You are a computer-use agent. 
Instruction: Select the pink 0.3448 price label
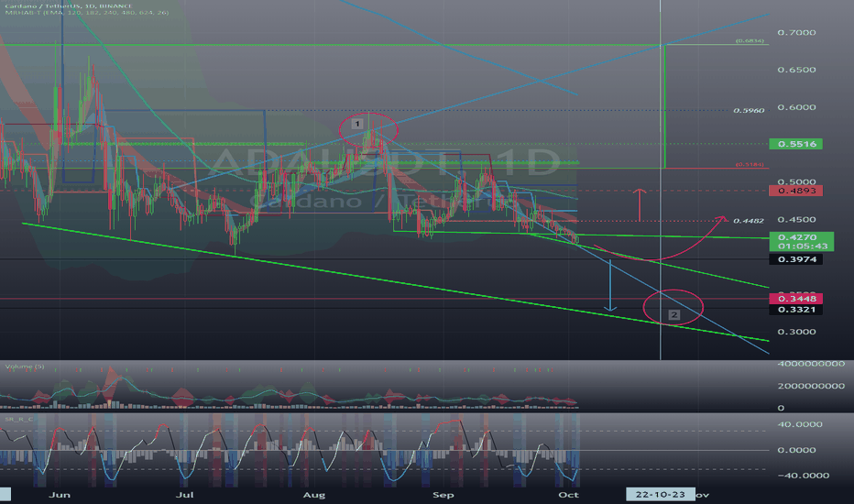click(795, 299)
